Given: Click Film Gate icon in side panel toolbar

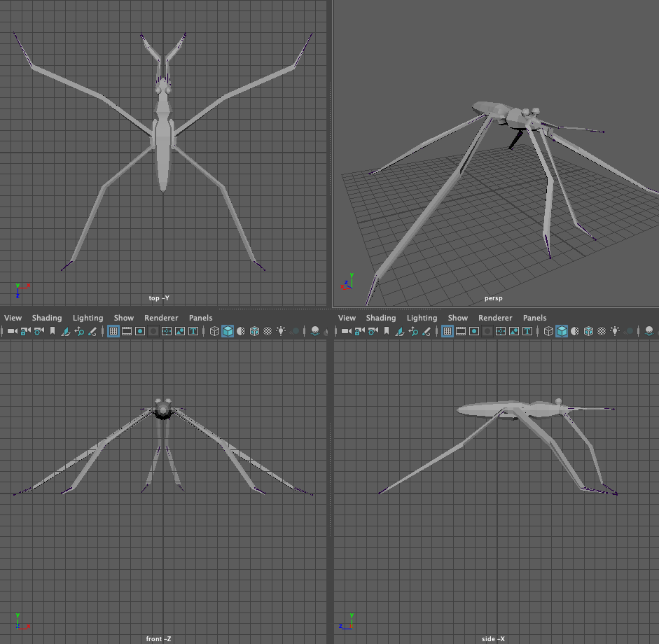Looking at the screenshot, I should coord(461,332).
